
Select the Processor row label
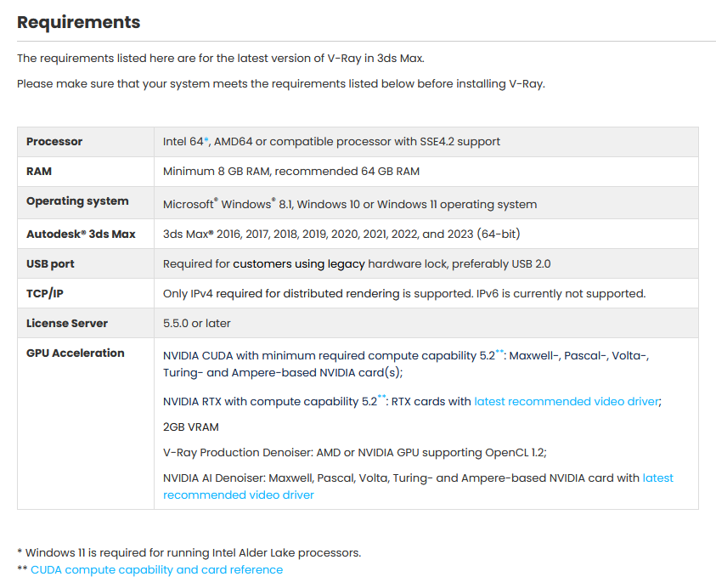54,142
